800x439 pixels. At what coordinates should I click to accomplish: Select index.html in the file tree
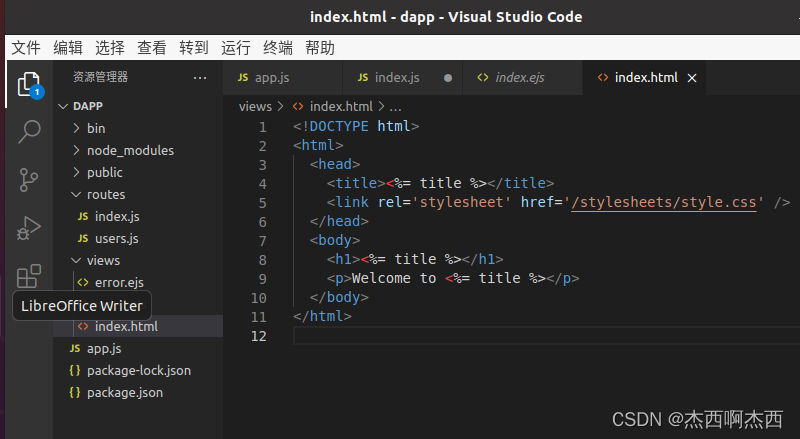138,326
